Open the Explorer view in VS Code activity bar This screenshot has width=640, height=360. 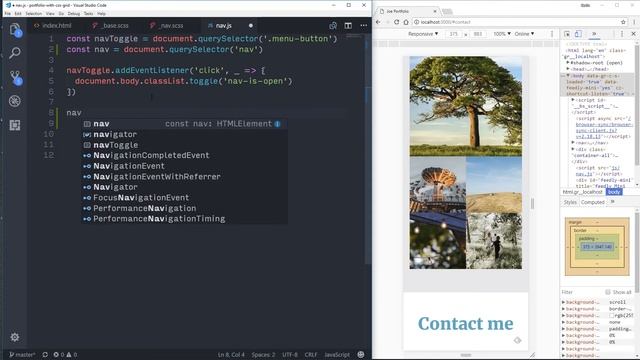(15, 29)
